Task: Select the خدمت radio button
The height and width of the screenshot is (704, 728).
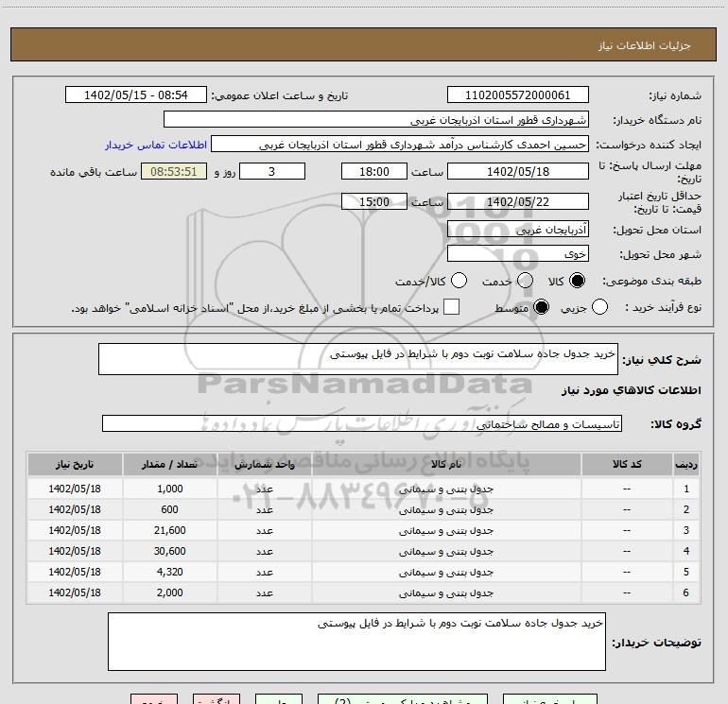Action: [x=525, y=281]
